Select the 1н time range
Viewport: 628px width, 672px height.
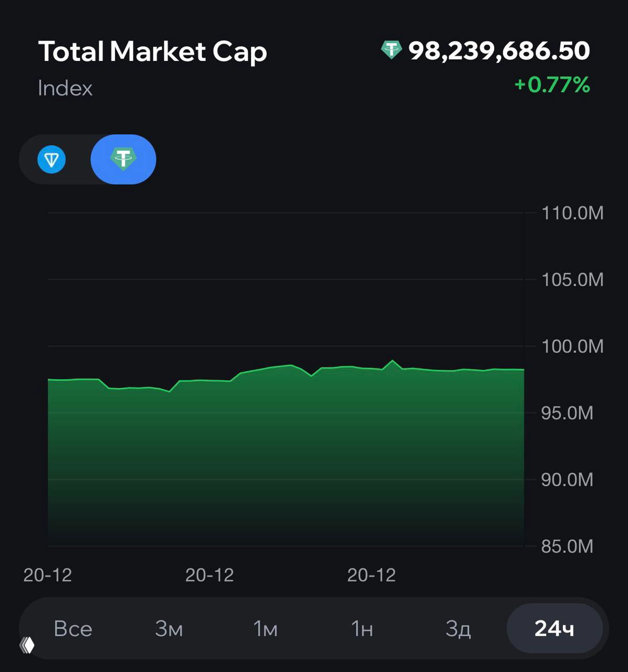coord(362,628)
